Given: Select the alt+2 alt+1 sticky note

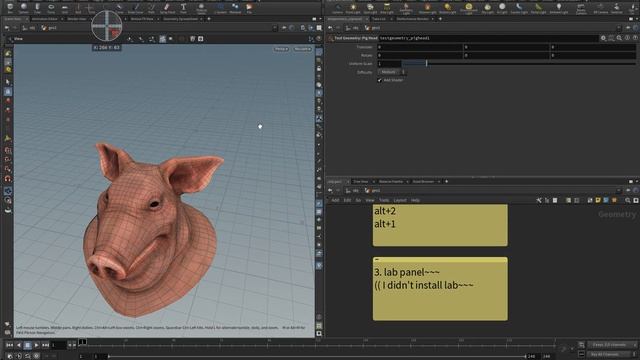Looking at the screenshot, I should pyautogui.click(x=440, y=225).
